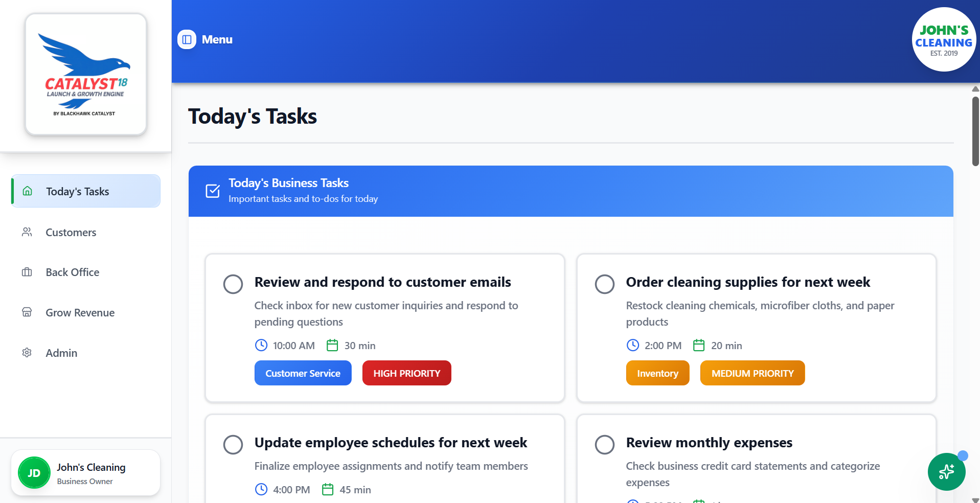The width and height of the screenshot is (980, 503).
Task: Open the green sparkle assistant button
Action: pos(946,471)
